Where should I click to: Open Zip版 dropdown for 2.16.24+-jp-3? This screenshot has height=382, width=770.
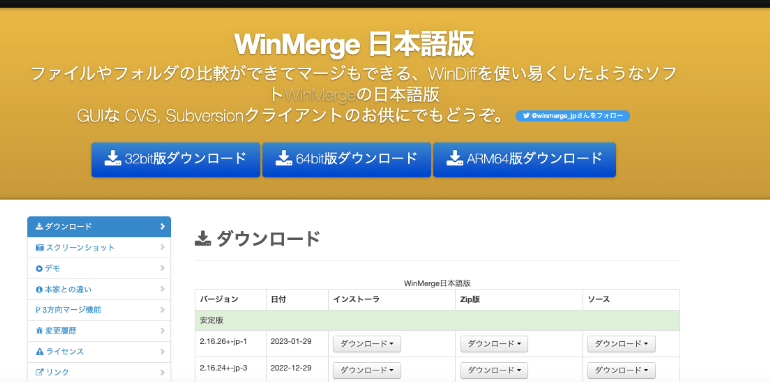(x=494, y=370)
